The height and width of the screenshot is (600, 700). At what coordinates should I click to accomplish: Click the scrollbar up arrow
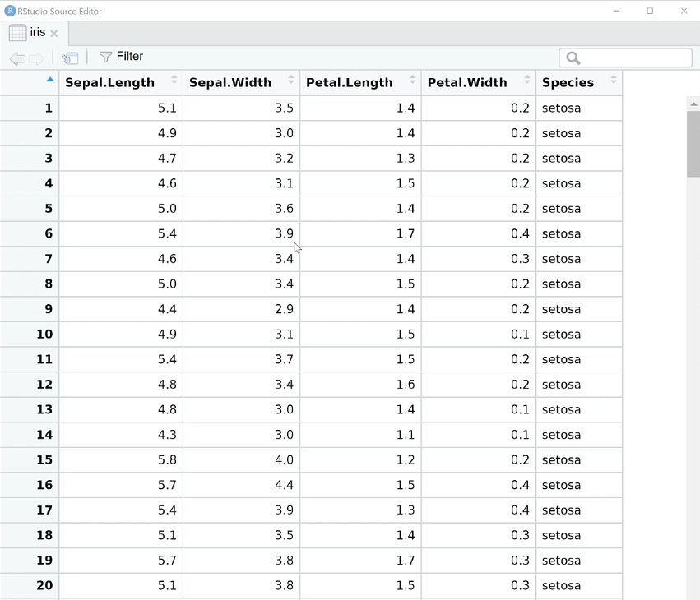click(x=693, y=104)
